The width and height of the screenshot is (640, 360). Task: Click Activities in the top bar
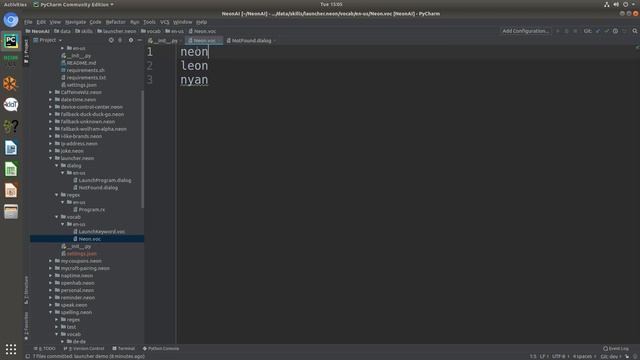[15, 4]
